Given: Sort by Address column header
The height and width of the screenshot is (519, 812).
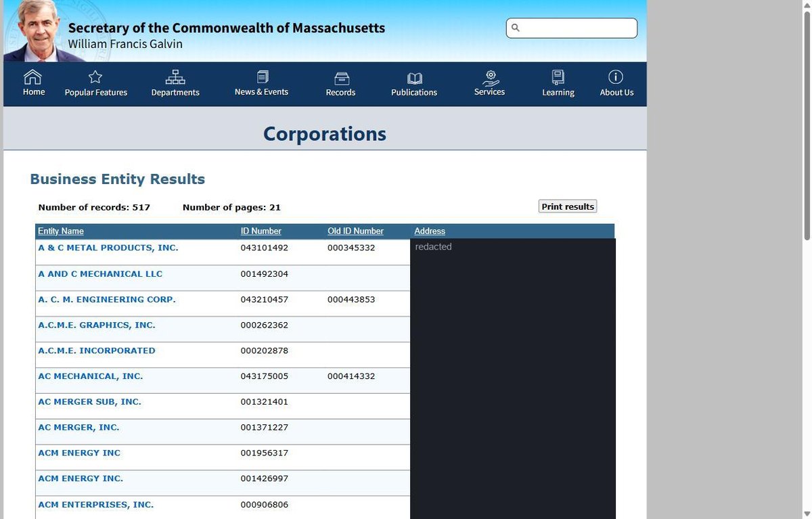Looking at the screenshot, I should [430, 231].
